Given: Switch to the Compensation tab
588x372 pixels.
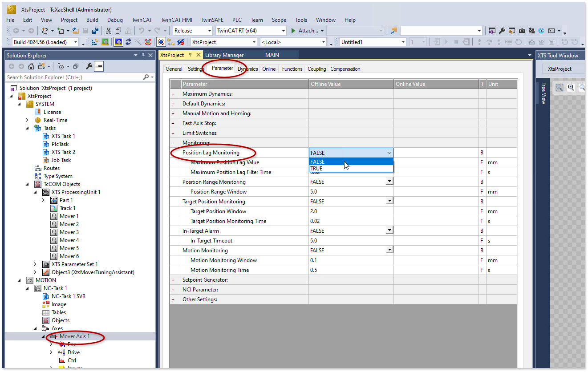Looking at the screenshot, I should pos(345,69).
